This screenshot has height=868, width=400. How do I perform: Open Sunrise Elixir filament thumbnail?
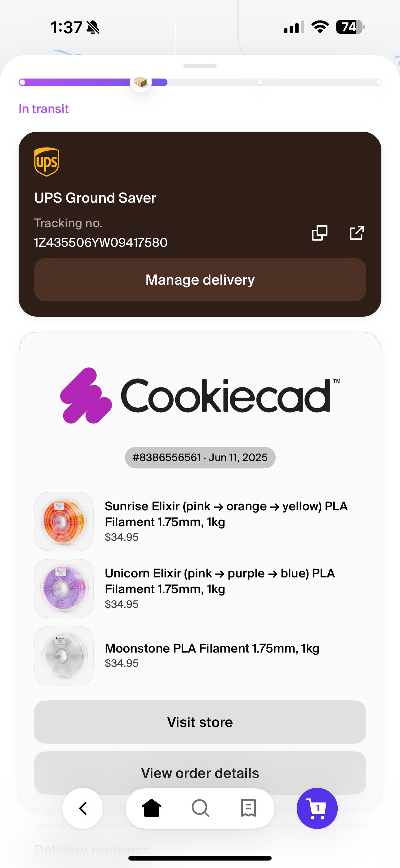(64, 521)
